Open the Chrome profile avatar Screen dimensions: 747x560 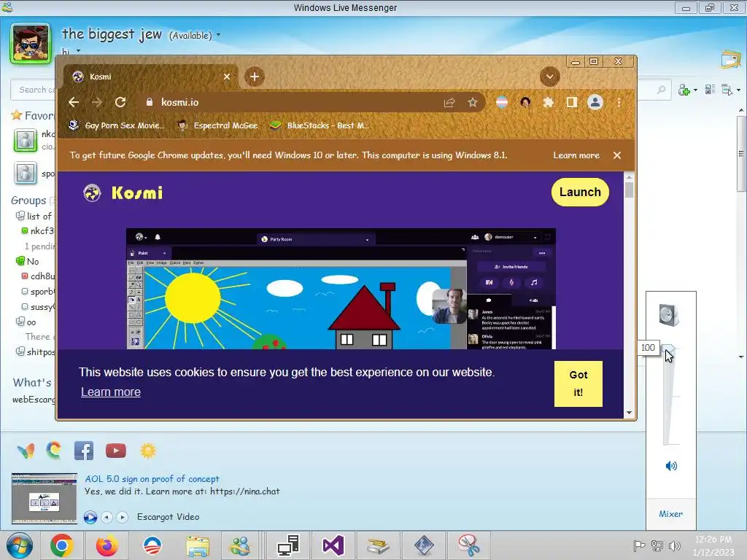595,102
